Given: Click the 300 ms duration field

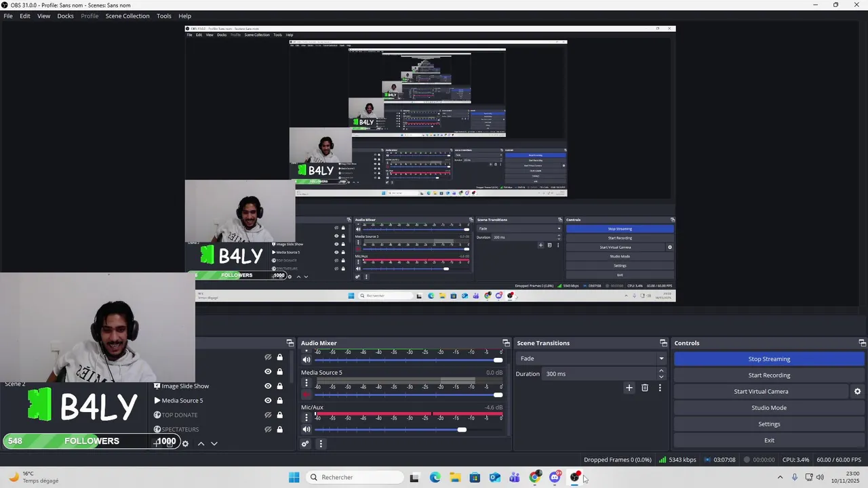Looking at the screenshot, I should (x=600, y=374).
